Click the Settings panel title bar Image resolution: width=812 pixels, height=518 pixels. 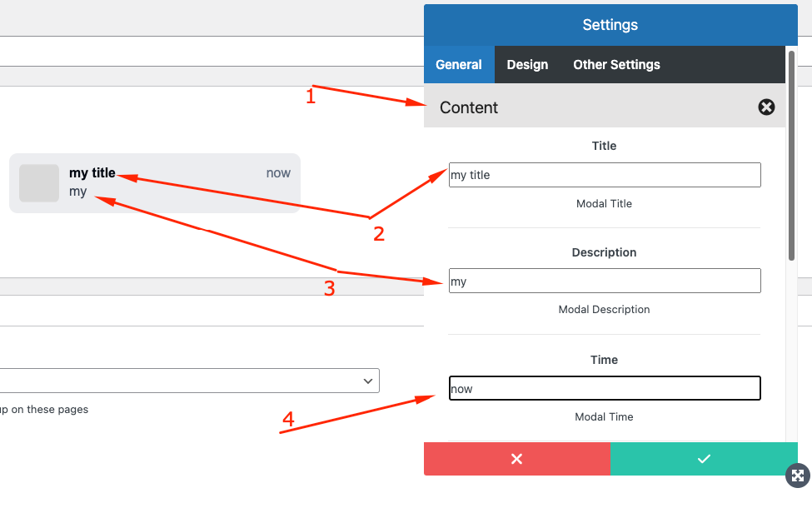click(610, 25)
